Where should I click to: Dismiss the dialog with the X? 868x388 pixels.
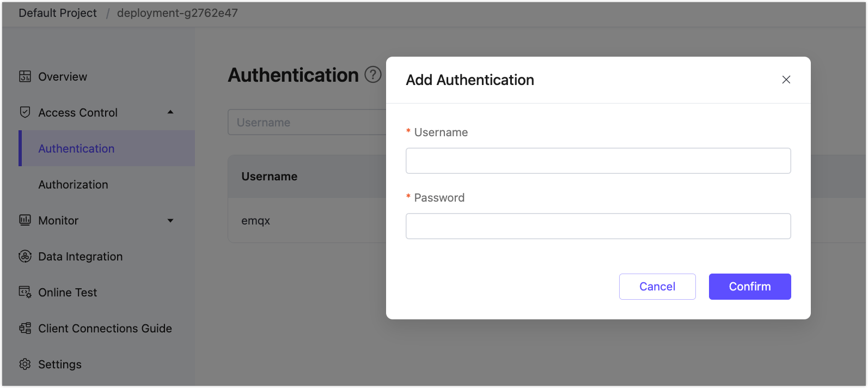coord(786,80)
